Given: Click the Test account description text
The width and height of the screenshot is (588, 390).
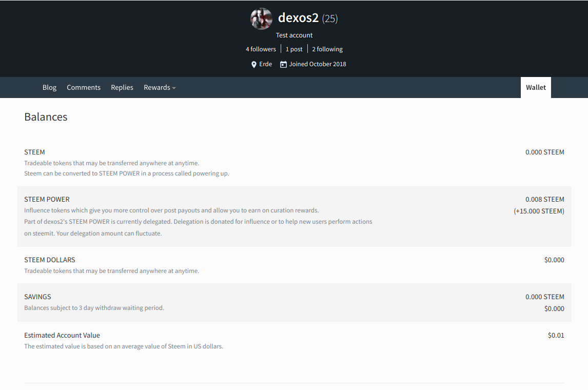Looking at the screenshot, I should click(294, 35).
